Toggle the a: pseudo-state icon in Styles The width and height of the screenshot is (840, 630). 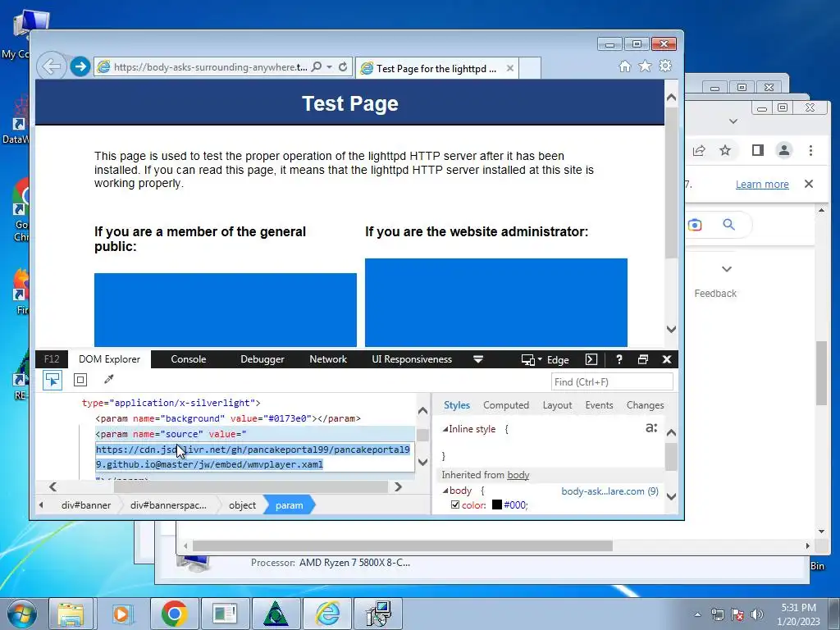[x=651, y=428]
